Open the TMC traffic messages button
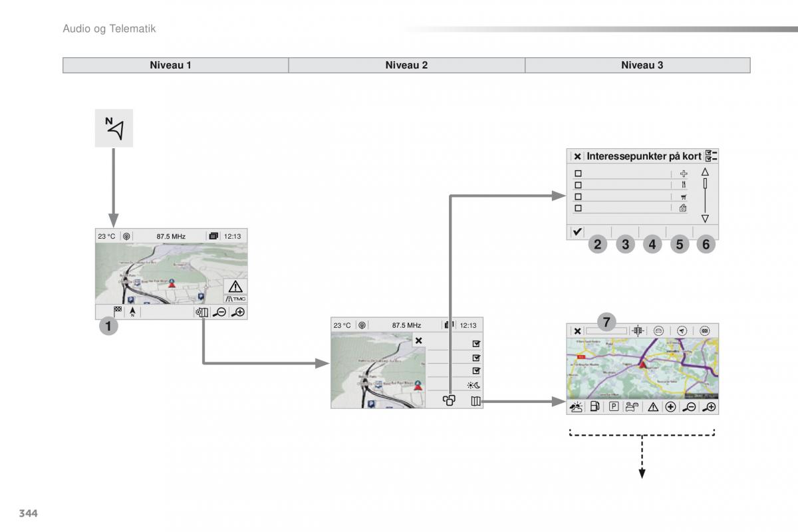798x532 pixels. [235, 299]
